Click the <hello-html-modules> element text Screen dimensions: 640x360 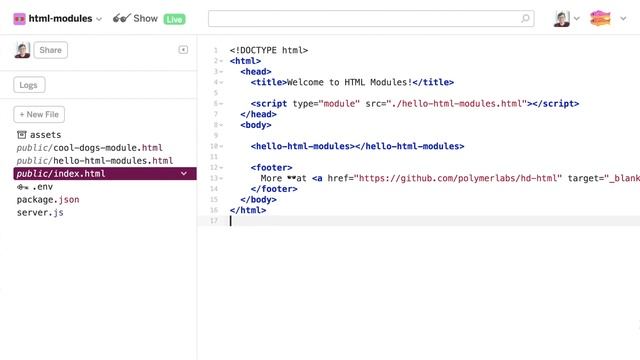tap(357, 146)
